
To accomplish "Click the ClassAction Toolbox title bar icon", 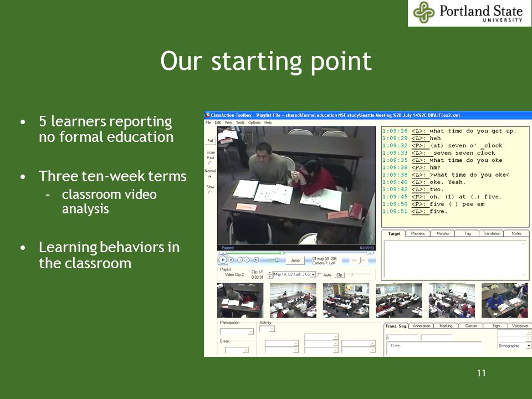I will click(207, 115).
